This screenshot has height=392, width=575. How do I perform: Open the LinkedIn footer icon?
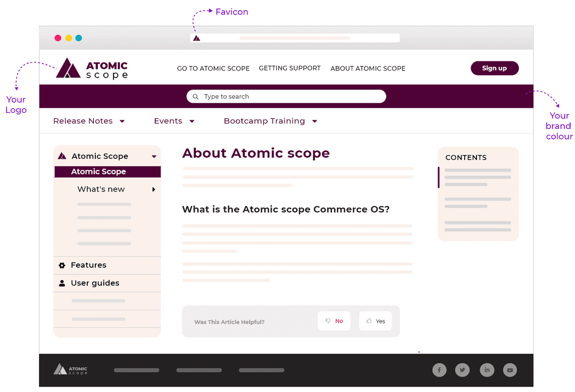[x=487, y=370]
